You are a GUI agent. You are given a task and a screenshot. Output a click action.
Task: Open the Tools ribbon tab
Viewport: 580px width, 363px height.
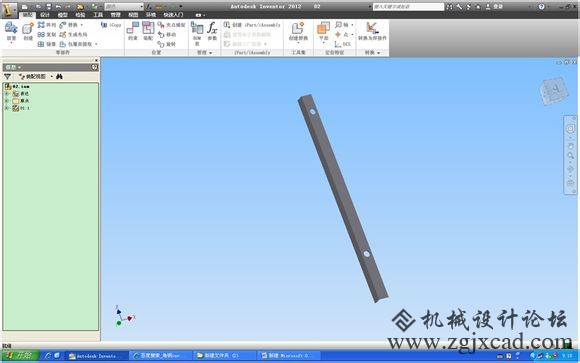point(98,15)
